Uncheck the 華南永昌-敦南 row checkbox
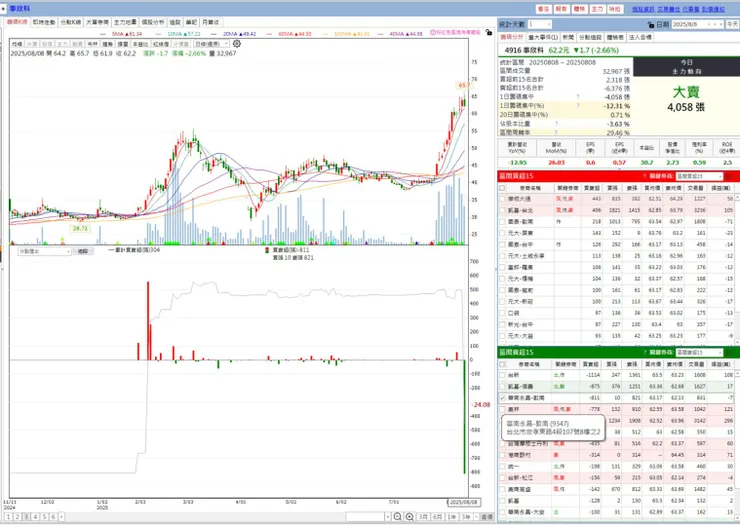Image resolution: width=740 pixels, height=525 pixels. [x=502, y=398]
